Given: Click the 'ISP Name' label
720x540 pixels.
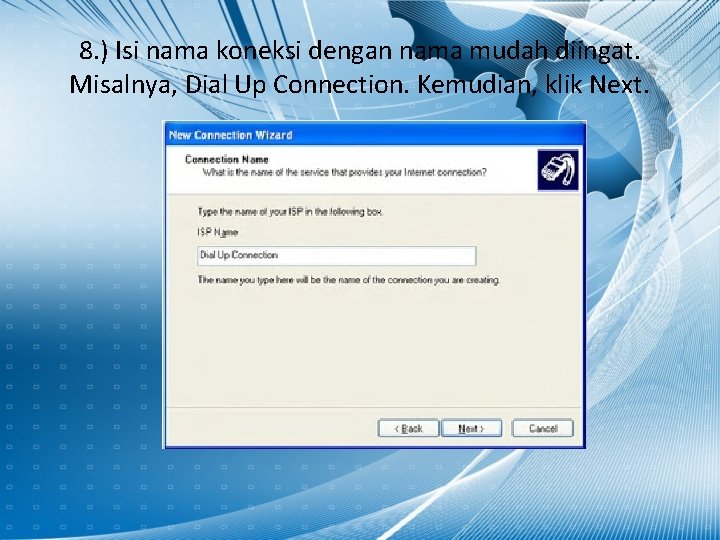Looking at the screenshot, I should pyautogui.click(x=218, y=232).
